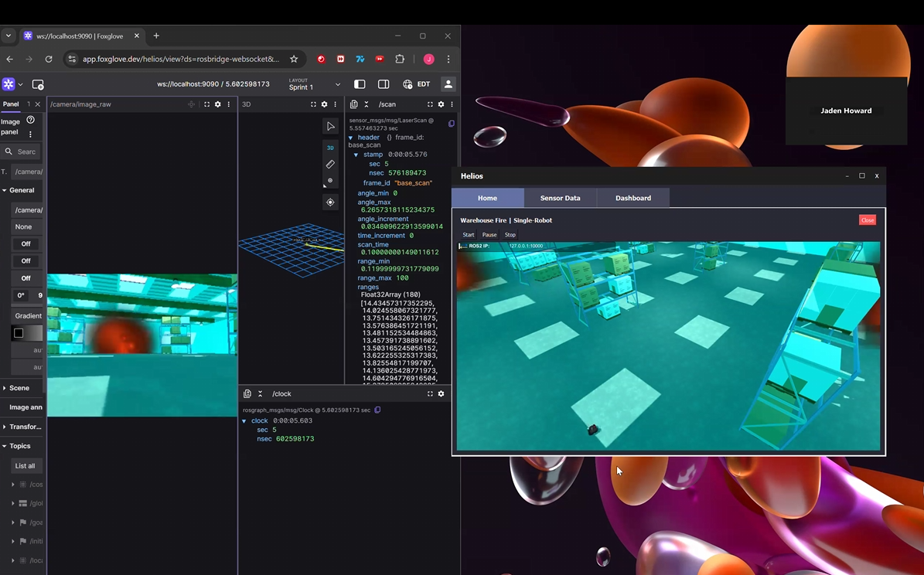Image resolution: width=924 pixels, height=575 pixels.
Task: Open the Foxglove app logo menu
Action: point(9,84)
